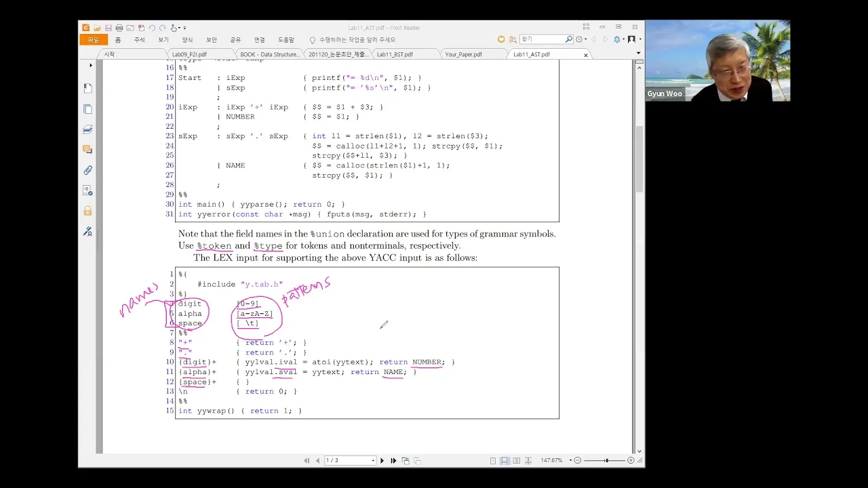Open the Attachments paperclip panel
Viewport: 868px width, 488px height.
(x=87, y=170)
